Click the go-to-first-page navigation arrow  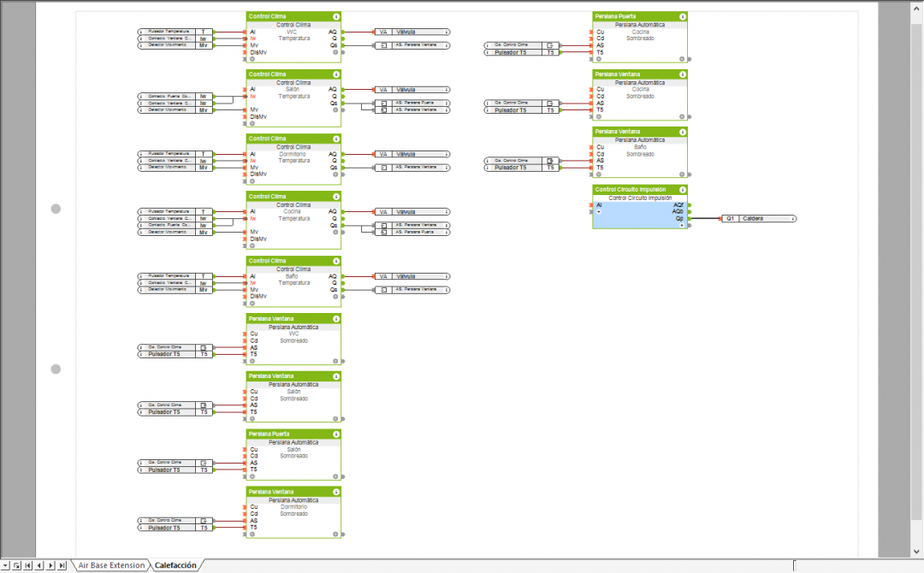tap(28, 565)
